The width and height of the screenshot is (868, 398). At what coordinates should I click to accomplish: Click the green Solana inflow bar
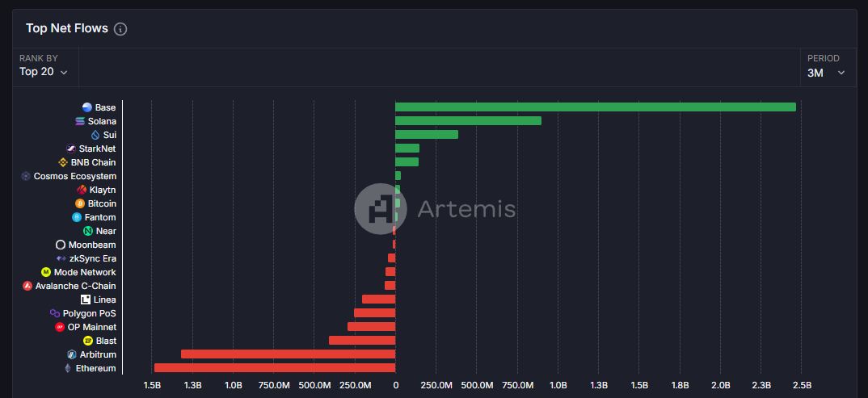[x=468, y=121]
